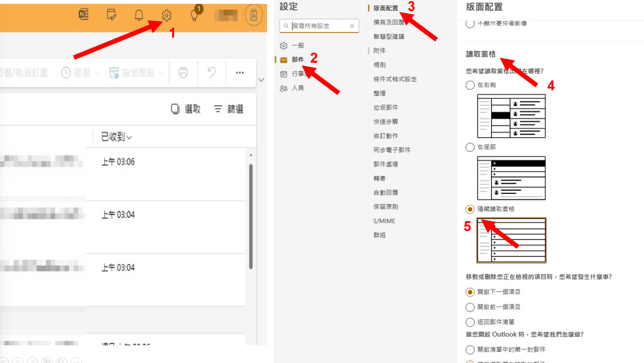Open the message received at 上午 03:06

(118, 162)
